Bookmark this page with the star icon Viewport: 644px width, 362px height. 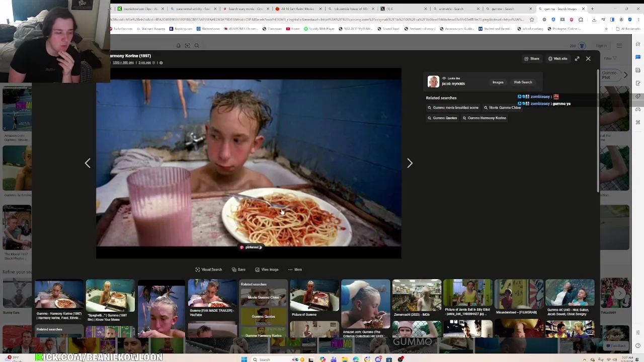[x=531, y=20]
